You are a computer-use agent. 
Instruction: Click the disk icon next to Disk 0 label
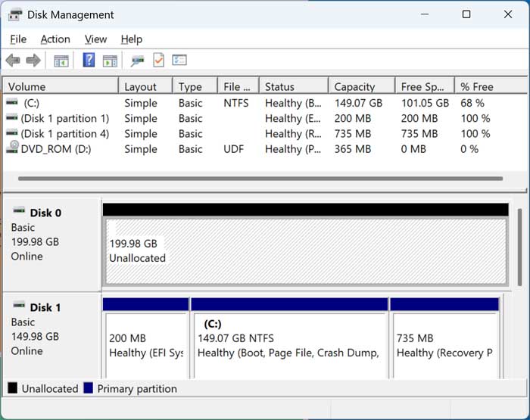pos(19,210)
